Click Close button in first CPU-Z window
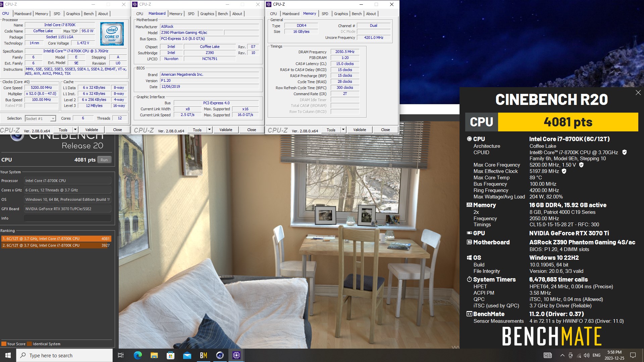 coord(117,130)
